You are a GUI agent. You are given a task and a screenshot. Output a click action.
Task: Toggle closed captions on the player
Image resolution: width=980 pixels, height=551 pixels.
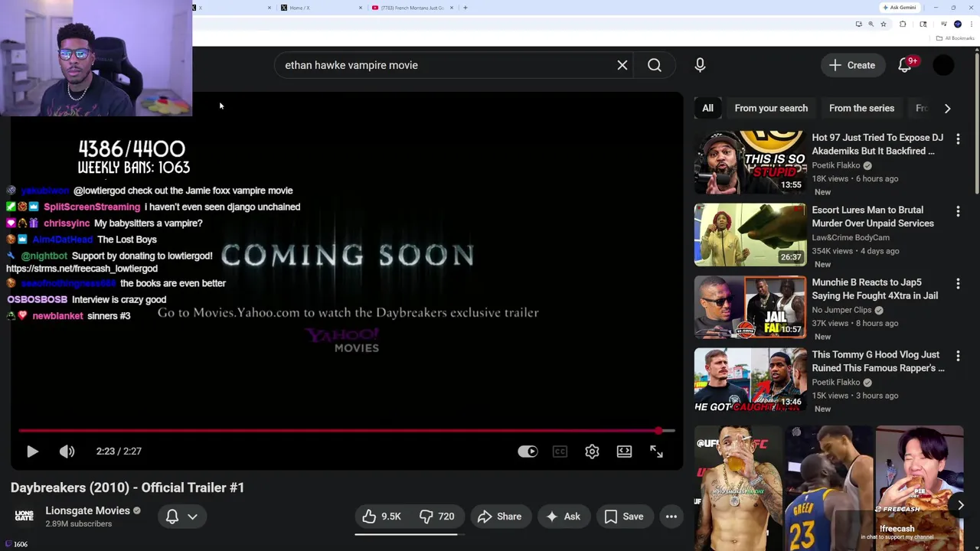pos(560,452)
